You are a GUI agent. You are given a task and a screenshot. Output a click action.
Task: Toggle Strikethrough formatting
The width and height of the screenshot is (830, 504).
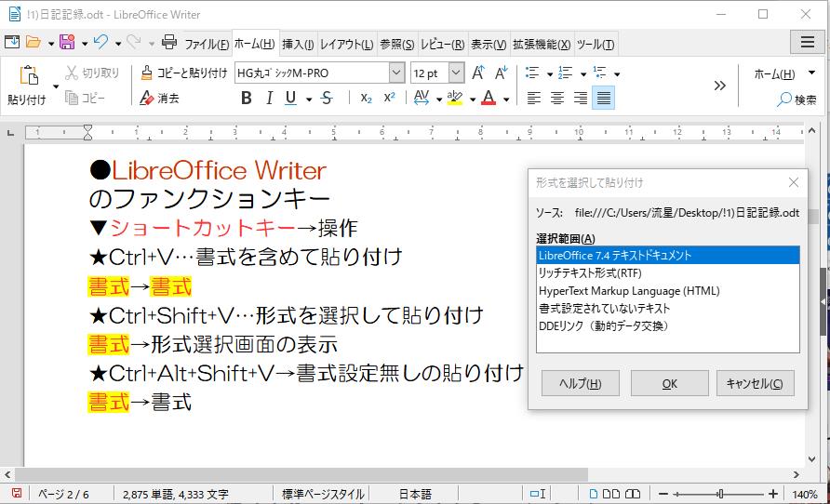tap(327, 98)
